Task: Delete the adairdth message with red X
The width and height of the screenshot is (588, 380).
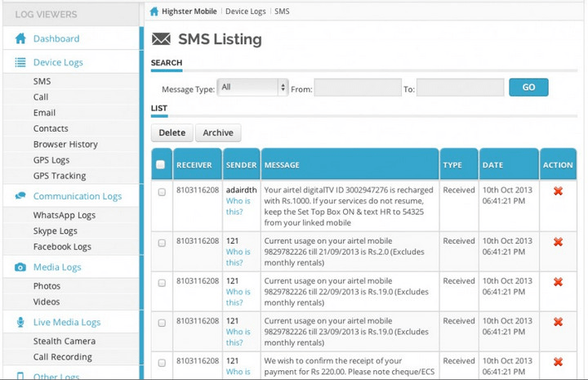Action: [x=558, y=191]
